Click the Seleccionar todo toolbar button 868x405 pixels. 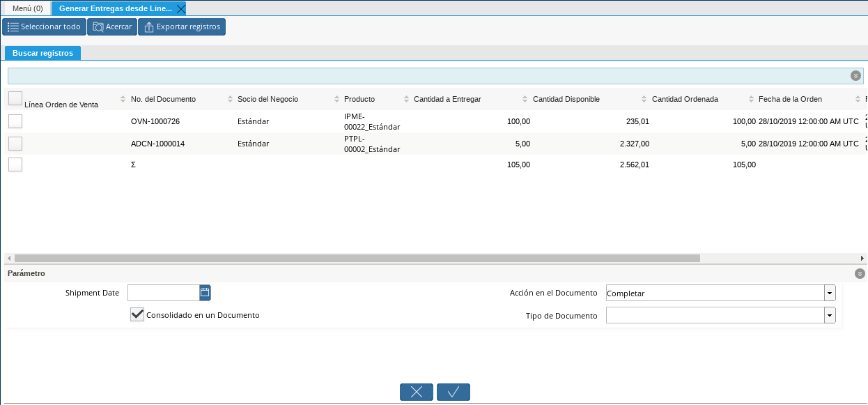pos(43,27)
